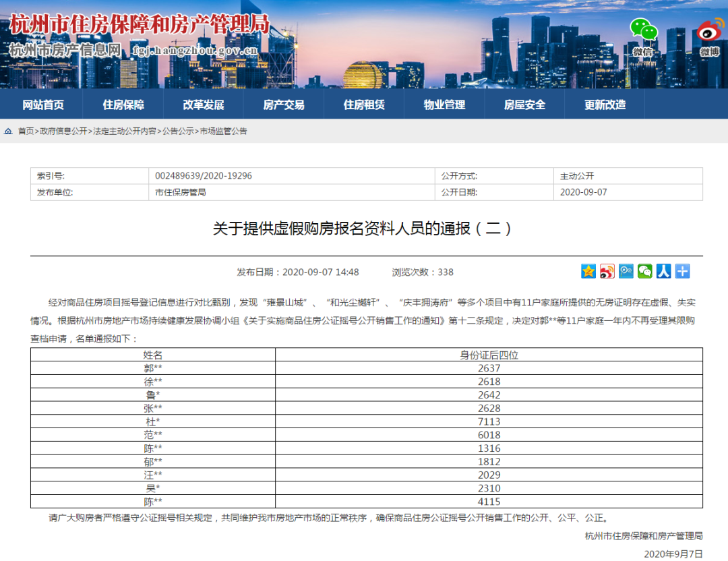
Task: Open the 房屋安全 navigation item
Action: coord(524,105)
